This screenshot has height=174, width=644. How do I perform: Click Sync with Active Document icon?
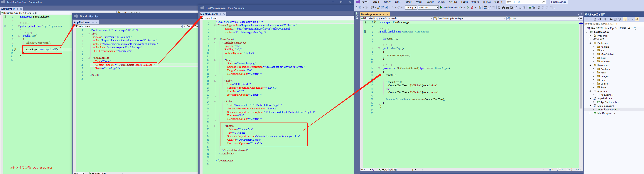[611, 19]
